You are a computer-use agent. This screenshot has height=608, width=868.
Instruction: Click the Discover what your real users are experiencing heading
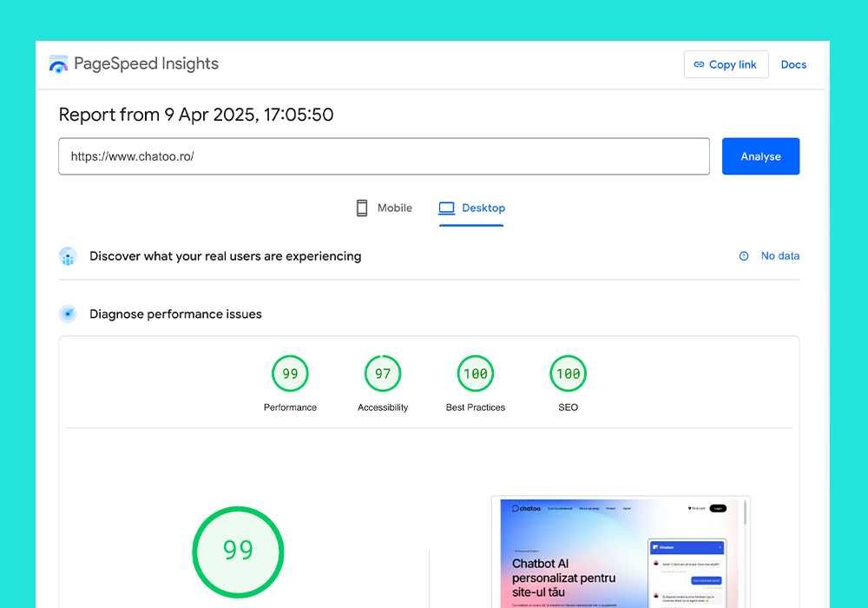coord(226,256)
